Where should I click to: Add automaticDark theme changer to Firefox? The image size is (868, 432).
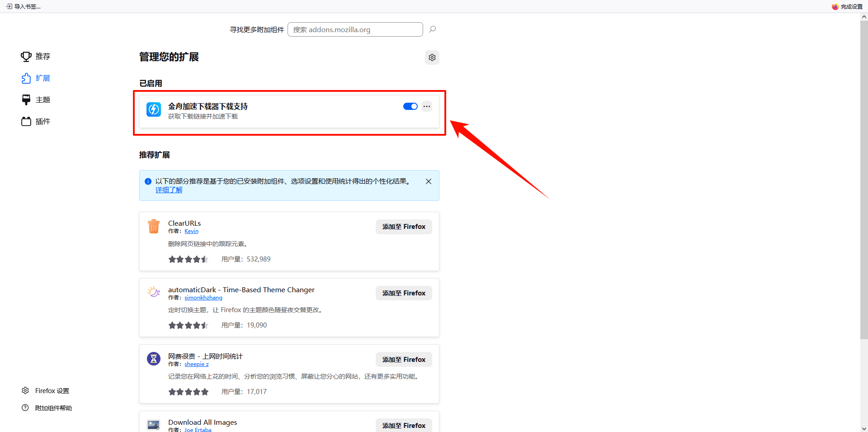click(x=403, y=293)
